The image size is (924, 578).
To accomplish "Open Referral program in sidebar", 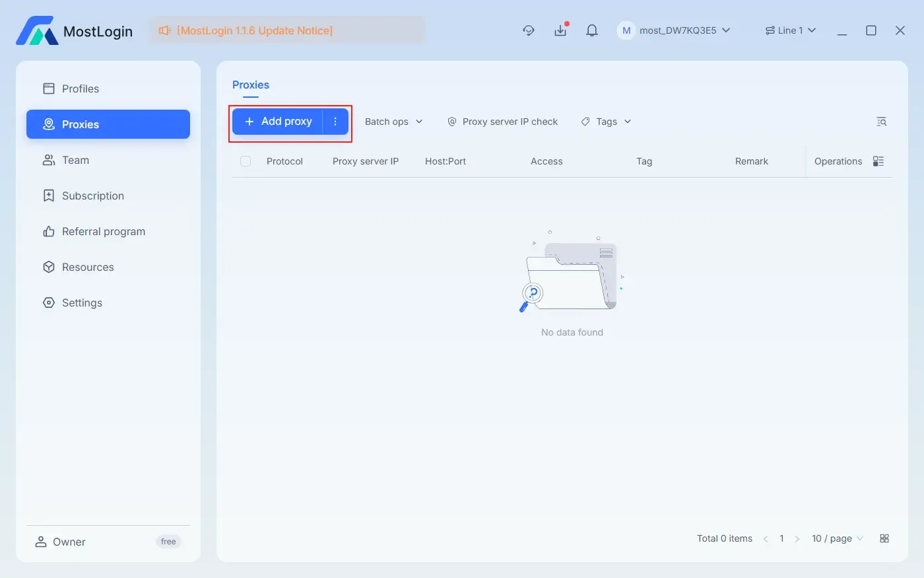I will [x=108, y=231].
